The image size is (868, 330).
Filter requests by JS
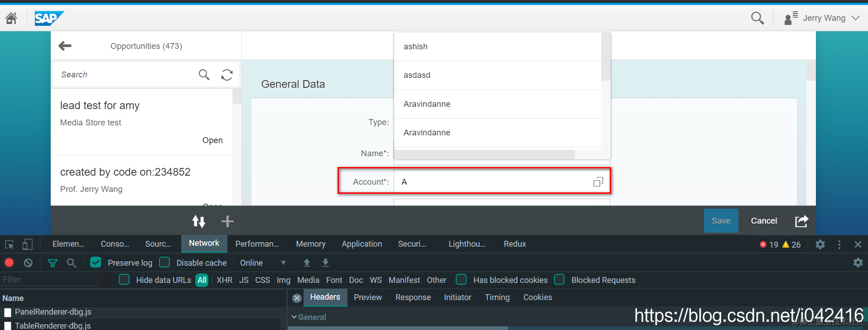pos(244,280)
